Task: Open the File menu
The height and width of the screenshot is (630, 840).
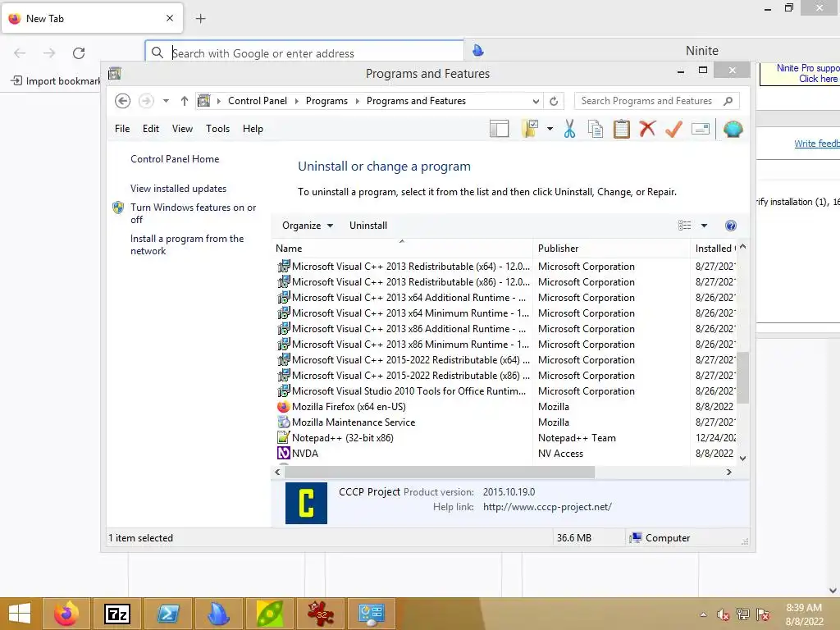Action: click(x=122, y=129)
